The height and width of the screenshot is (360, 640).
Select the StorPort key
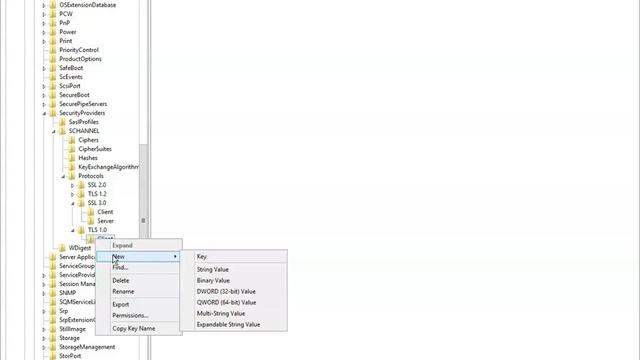tap(70, 356)
